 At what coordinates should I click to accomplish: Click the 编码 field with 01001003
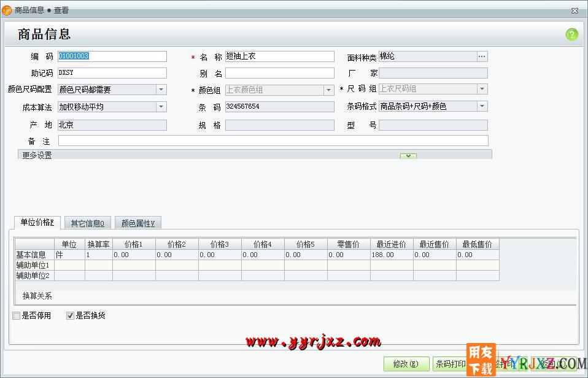(112, 56)
